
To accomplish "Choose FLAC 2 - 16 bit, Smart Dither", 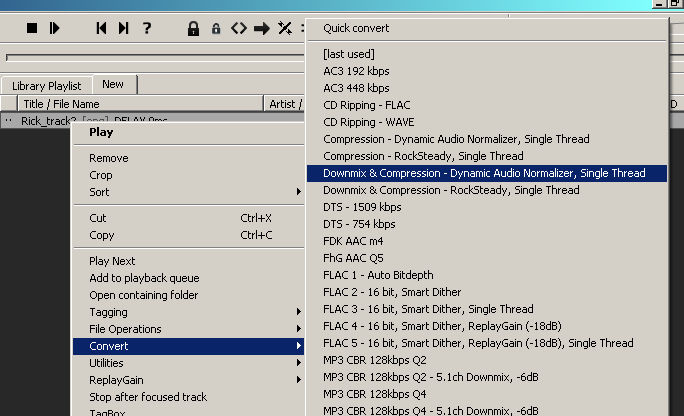I will [487, 292].
